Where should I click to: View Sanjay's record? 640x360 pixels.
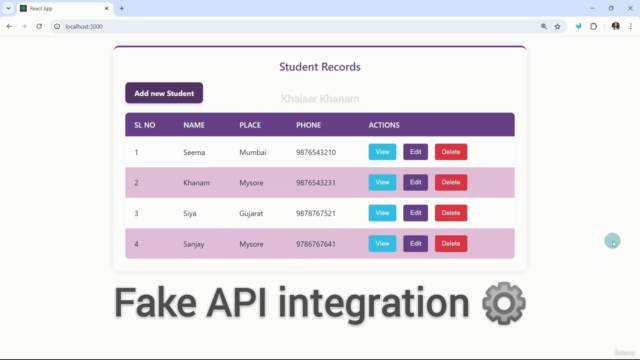382,244
